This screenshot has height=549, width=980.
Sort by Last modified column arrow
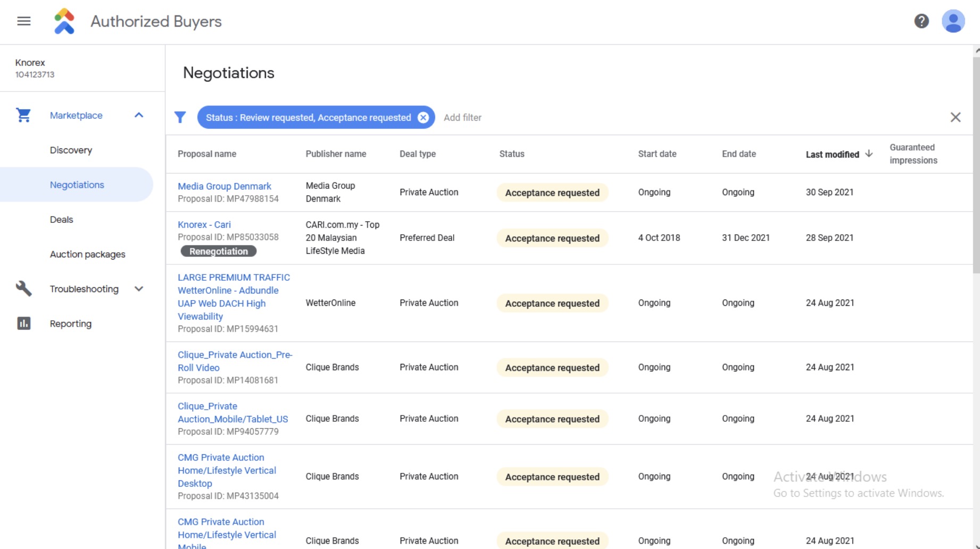point(869,154)
